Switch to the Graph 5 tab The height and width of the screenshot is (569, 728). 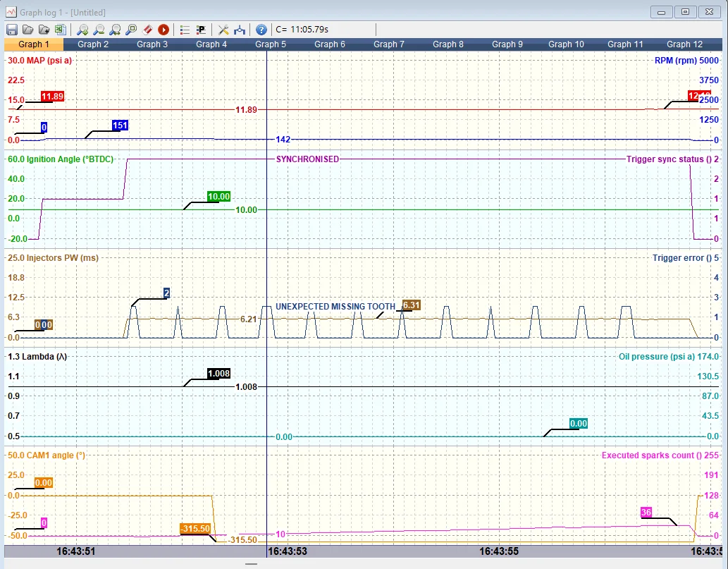[271, 44]
